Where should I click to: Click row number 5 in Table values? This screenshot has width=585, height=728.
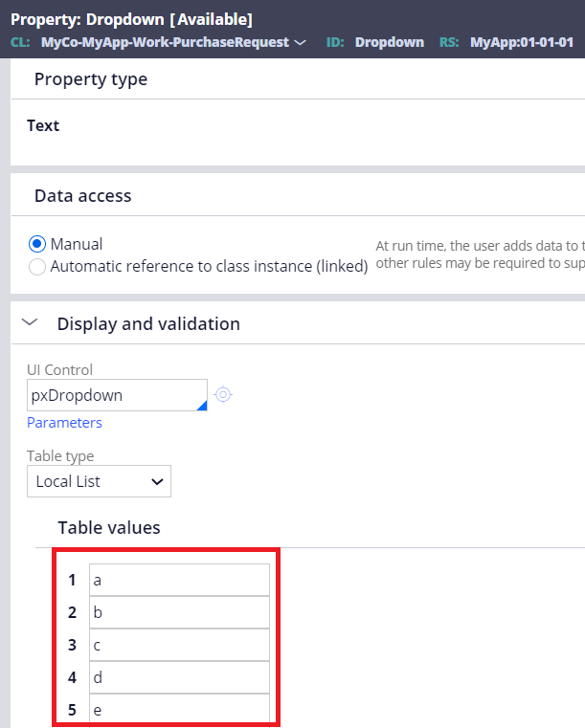(x=72, y=710)
